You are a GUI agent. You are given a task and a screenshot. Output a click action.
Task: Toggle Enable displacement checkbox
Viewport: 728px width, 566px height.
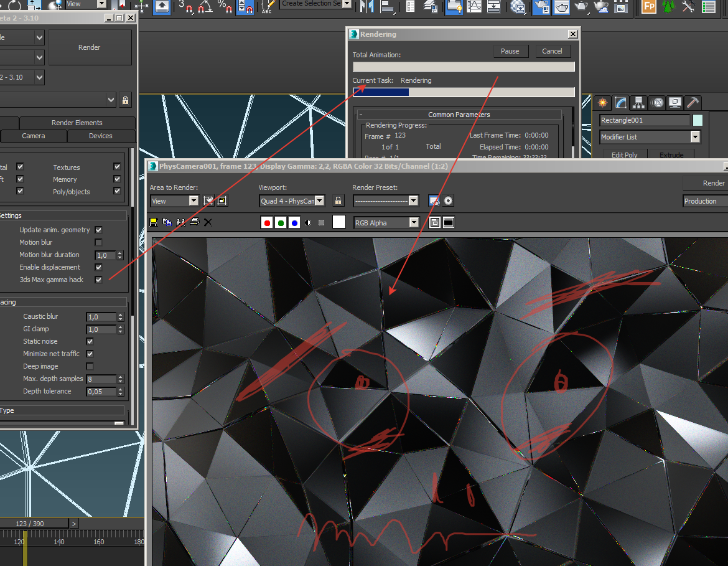(x=98, y=267)
